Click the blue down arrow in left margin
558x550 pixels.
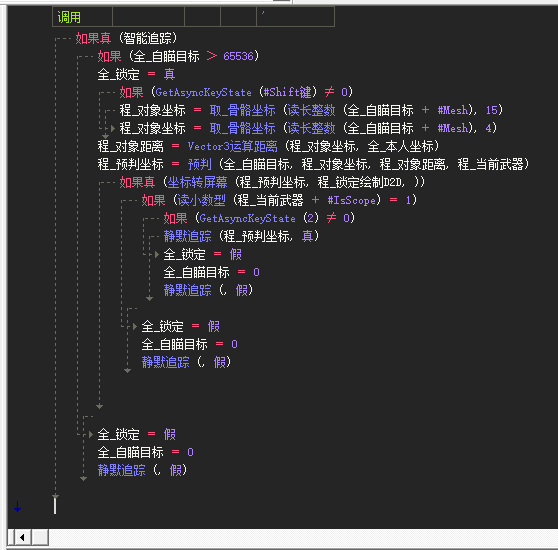click(17, 507)
